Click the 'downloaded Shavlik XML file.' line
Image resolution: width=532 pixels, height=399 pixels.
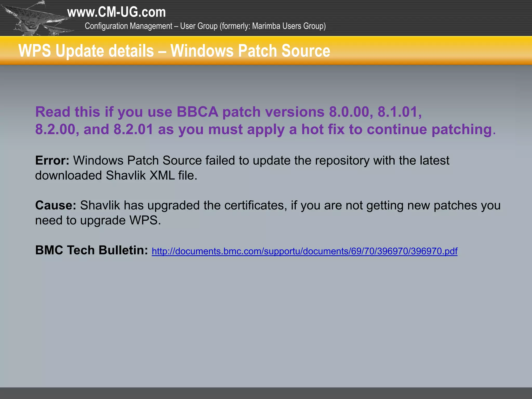[x=116, y=175]
